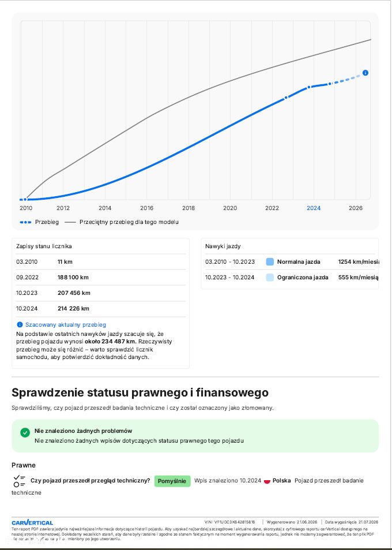Select the 10.2024 214 226 km record row

click(x=101, y=309)
